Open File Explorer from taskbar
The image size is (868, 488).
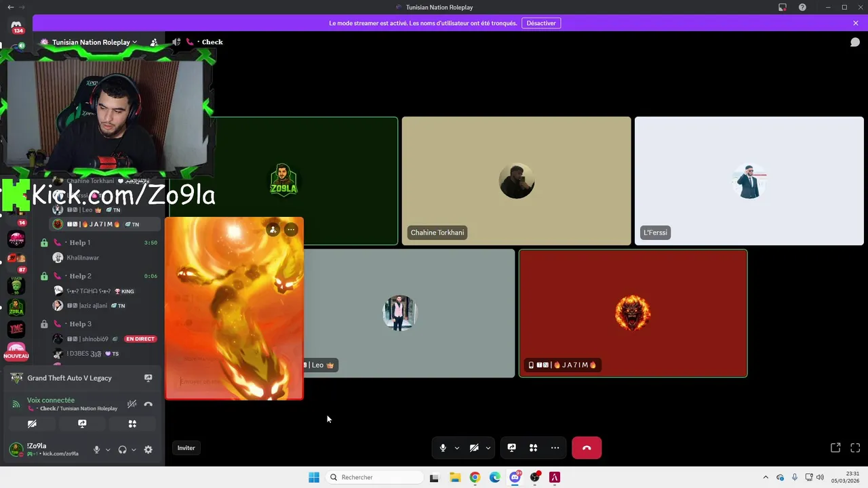pos(455,477)
